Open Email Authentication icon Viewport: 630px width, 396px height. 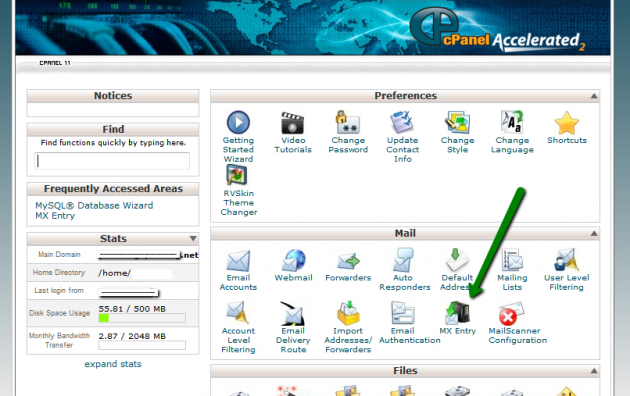pyautogui.click(x=403, y=313)
